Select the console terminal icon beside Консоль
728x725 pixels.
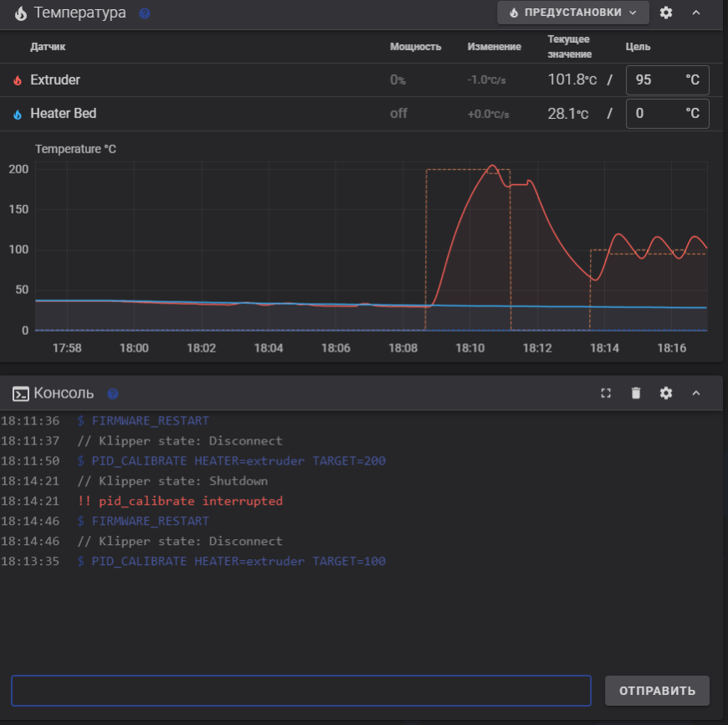point(20,393)
